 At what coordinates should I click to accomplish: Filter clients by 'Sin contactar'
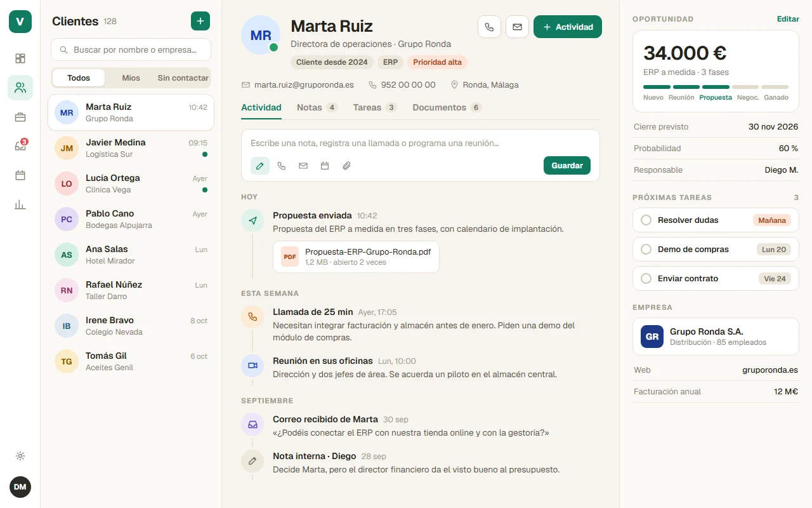183,78
